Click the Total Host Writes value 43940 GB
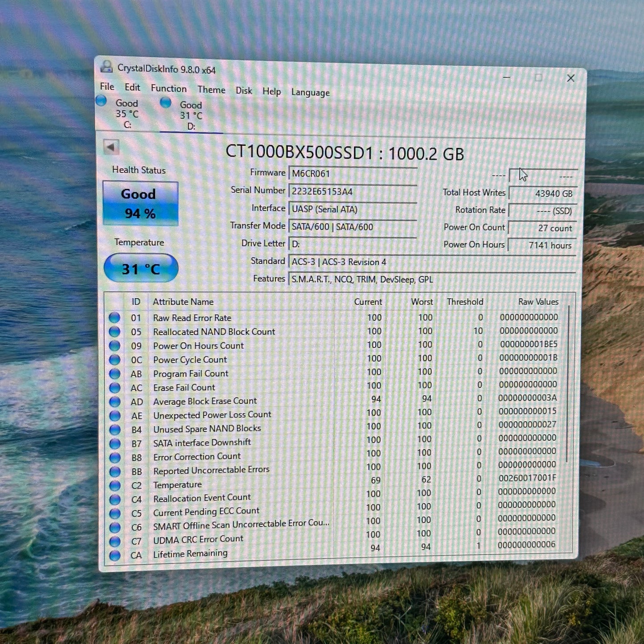This screenshot has width=644, height=644. (x=542, y=193)
